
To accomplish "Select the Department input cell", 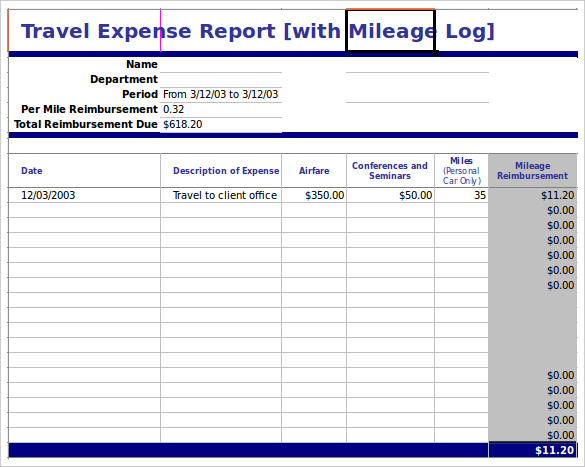I will [221, 80].
